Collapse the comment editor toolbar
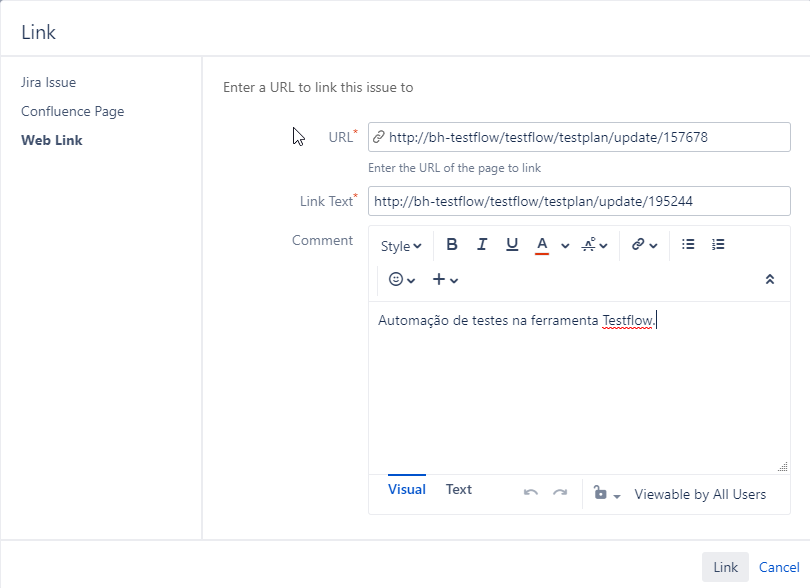The width and height of the screenshot is (810, 588). click(x=769, y=280)
